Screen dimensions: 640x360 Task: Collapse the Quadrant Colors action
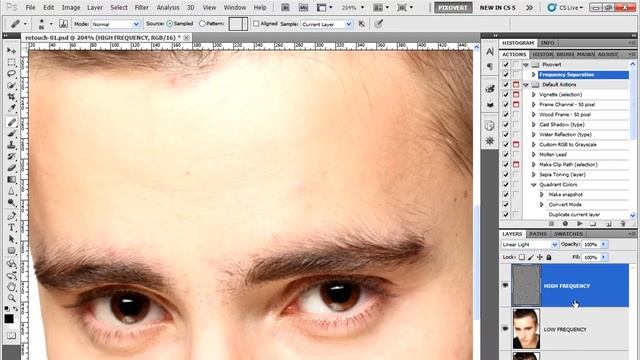point(533,184)
